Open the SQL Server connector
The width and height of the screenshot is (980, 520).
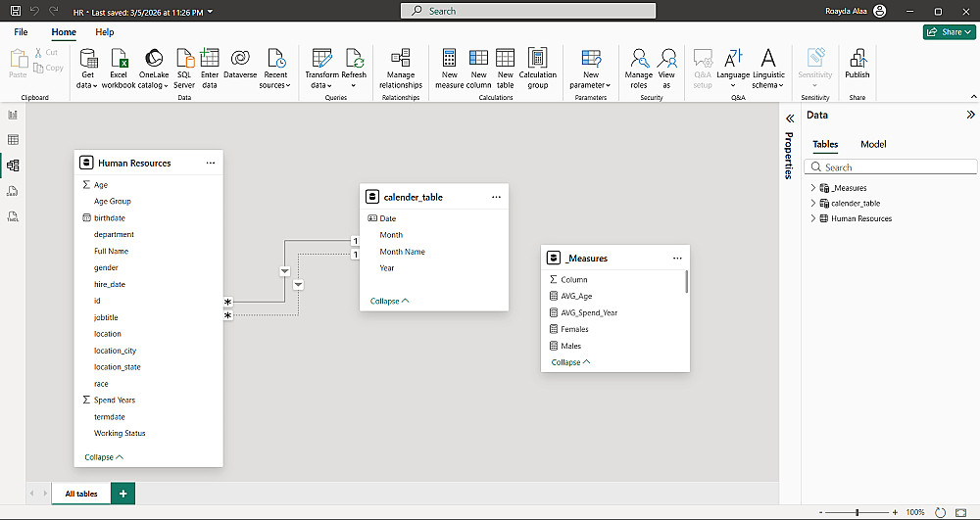click(x=183, y=65)
